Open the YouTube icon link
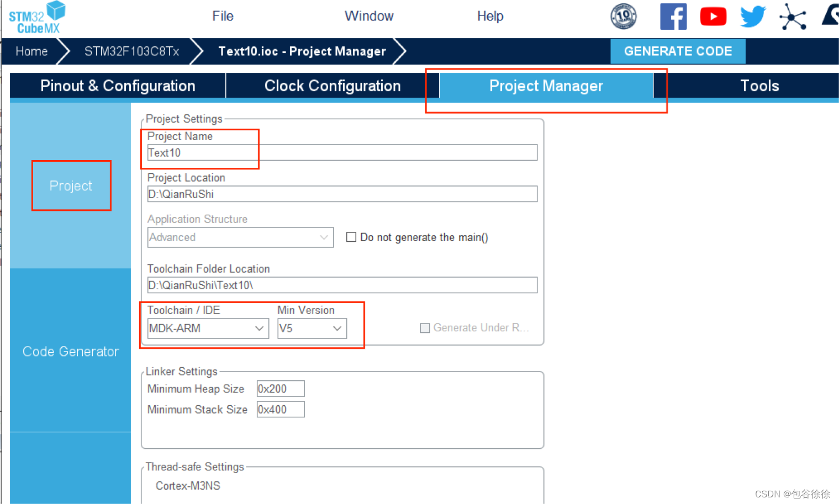Screen dimensions: 839x504 pos(713,17)
